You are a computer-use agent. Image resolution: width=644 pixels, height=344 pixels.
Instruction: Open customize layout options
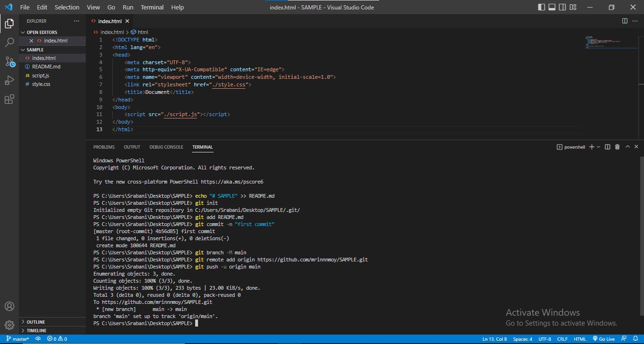pos(573,7)
